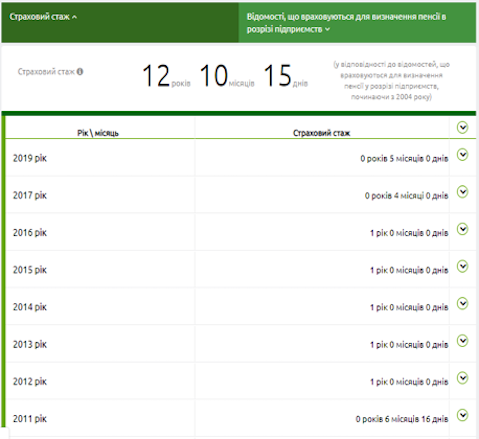Switch to the Страховий стаж tab

pos(120,22)
